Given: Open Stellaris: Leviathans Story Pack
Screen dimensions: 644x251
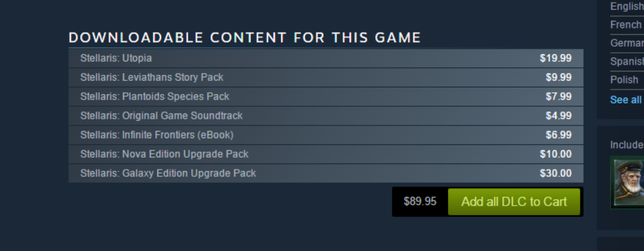Looking at the screenshot, I should pyautogui.click(x=326, y=77).
